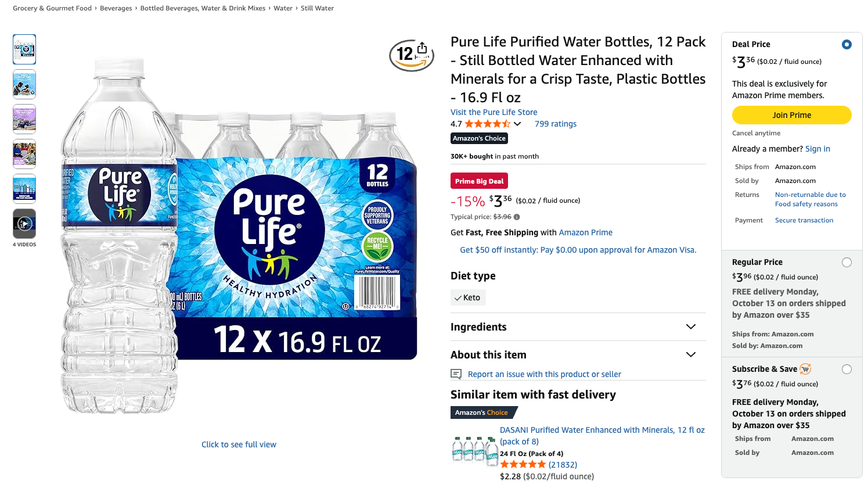The height and width of the screenshot is (488, 868).
Task: Go to Still Water breadcrumb
Action: coord(317,8)
